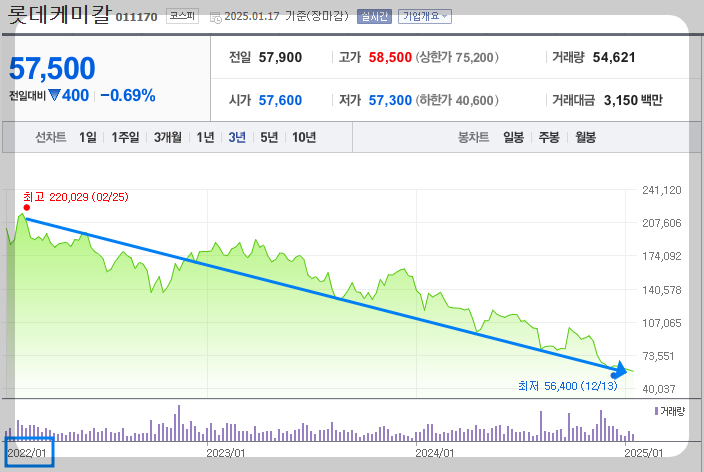Select the 1주일 line chart tab
704x472 pixels.
tap(125, 137)
